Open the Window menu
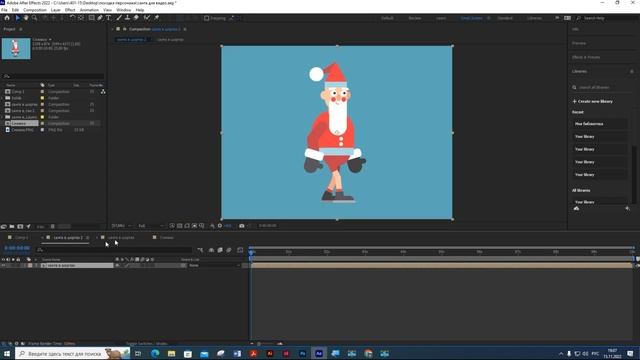Screen dimensions: 640x360 (124, 10)
